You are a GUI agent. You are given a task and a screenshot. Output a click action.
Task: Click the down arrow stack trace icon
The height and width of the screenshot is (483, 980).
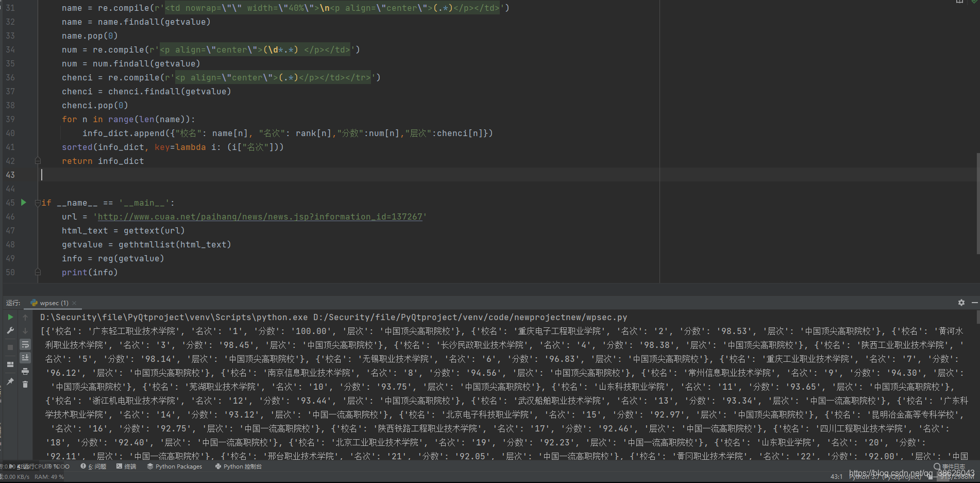[x=25, y=330]
